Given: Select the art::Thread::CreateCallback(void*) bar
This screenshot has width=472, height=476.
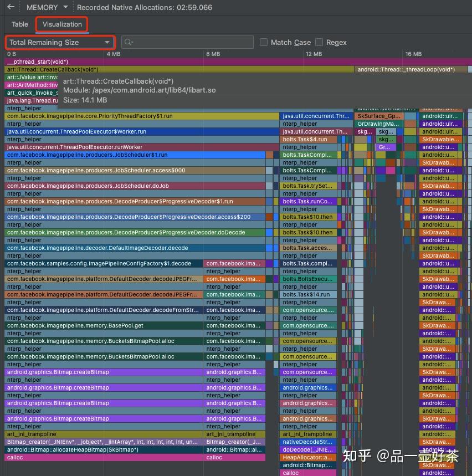Looking at the screenshot, I should (179, 69).
